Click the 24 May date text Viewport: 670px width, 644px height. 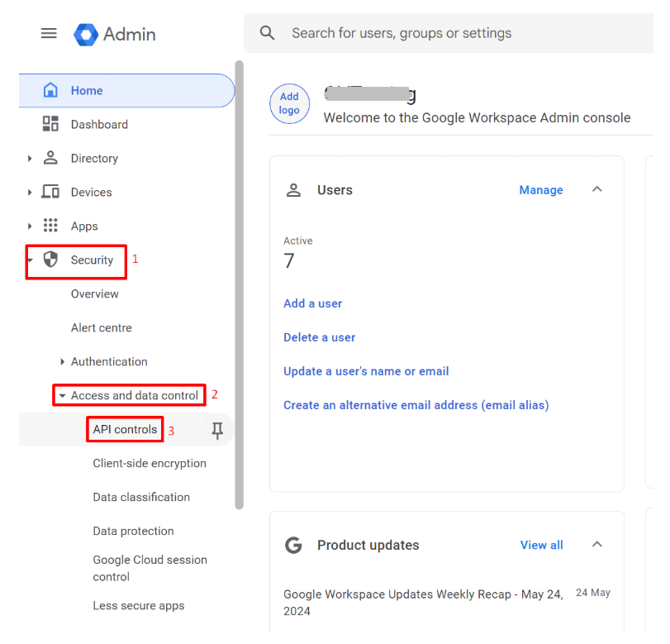click(x=592, y=592)
